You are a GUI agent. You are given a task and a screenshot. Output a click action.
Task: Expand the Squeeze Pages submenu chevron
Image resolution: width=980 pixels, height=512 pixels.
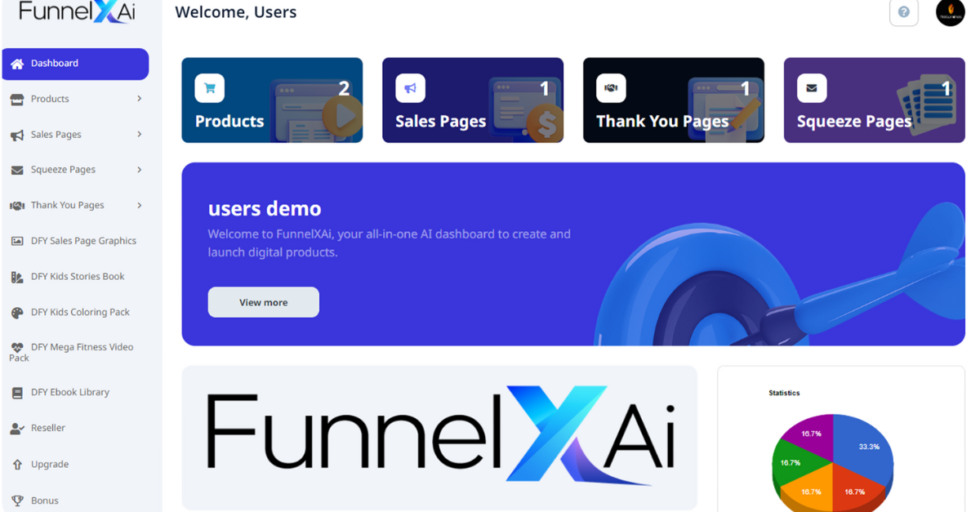[140, 170]
